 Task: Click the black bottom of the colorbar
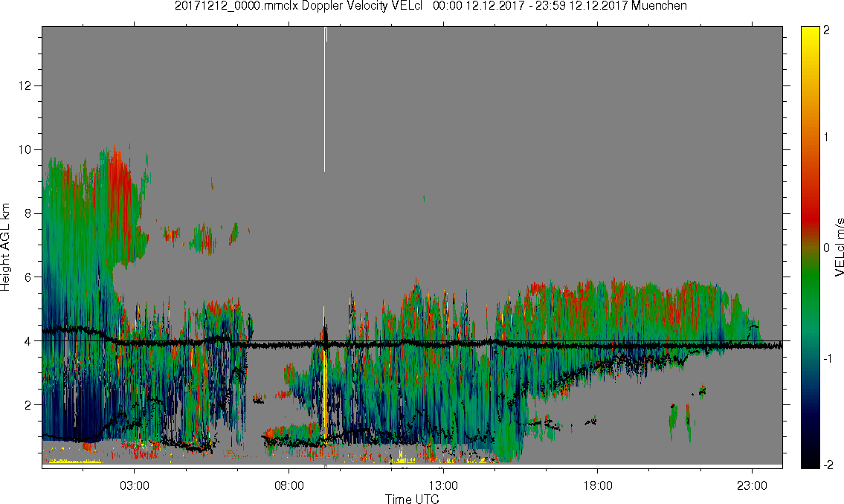pyautogui.click(x=811, y=460)
